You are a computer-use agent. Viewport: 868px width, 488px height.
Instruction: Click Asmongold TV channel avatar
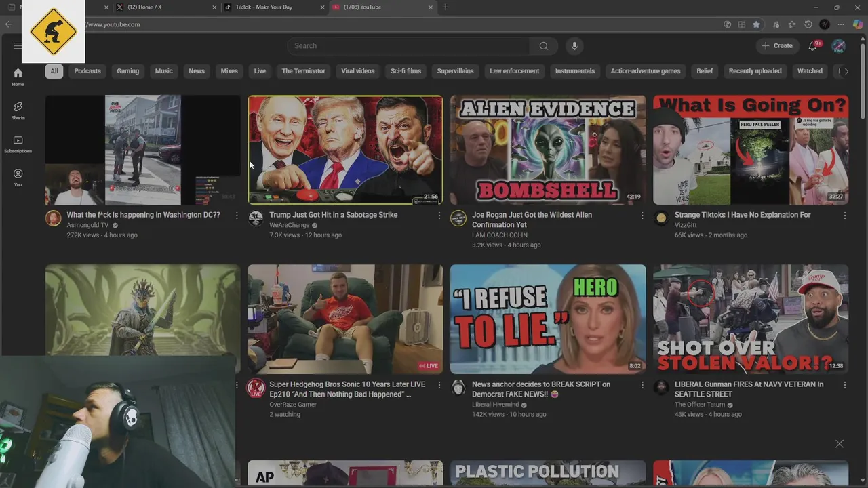[53, 218]
